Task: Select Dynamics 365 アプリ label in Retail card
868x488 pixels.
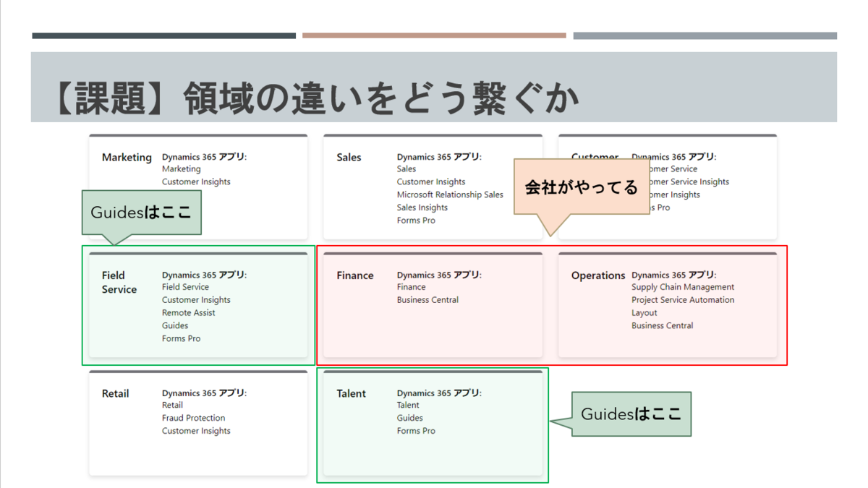Action: 204,393
